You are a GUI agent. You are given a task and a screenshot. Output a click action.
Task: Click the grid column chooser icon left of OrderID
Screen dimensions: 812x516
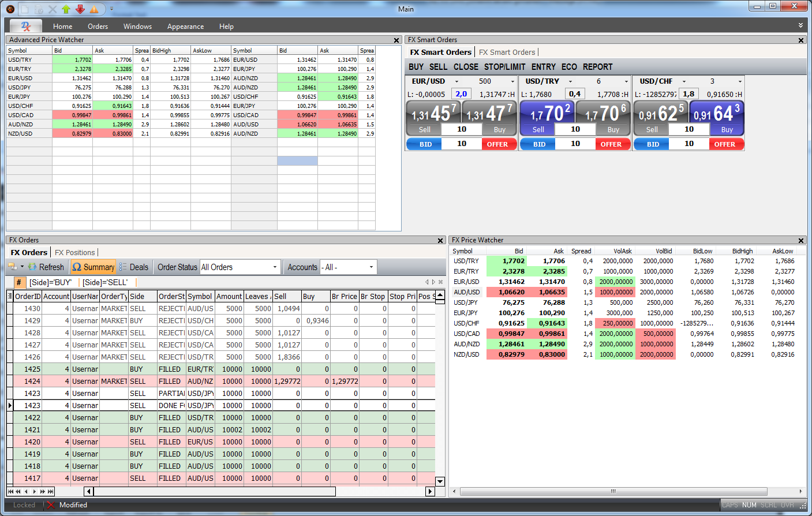tap(10, 296)
